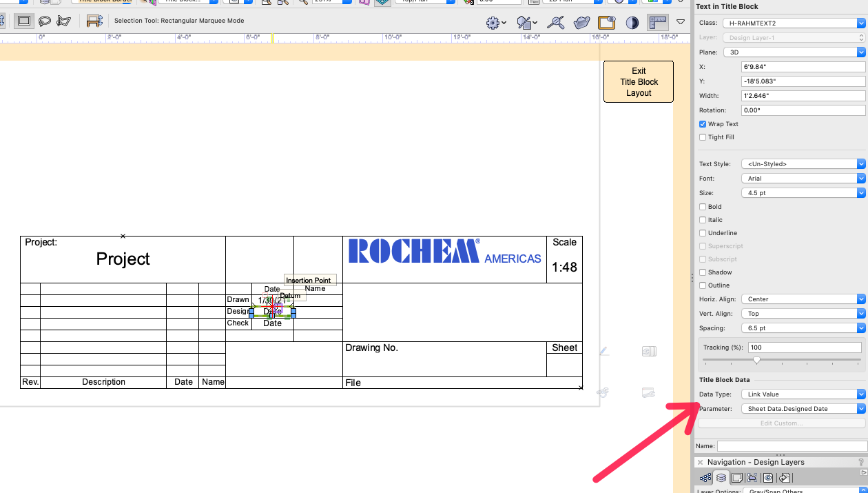Click the viewport camera icon on toolbar
Image resolution: width=868 pixels, height=493 pixels.
606,23
